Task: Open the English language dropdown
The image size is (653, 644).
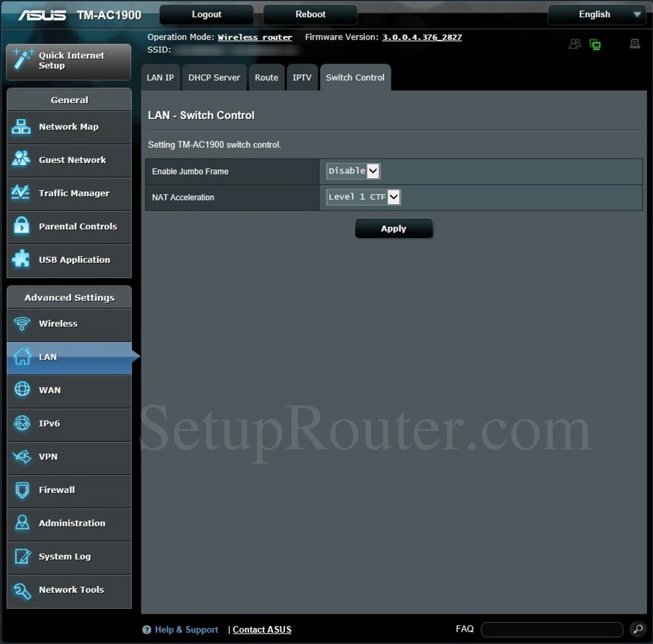Action: coord(597,15)
